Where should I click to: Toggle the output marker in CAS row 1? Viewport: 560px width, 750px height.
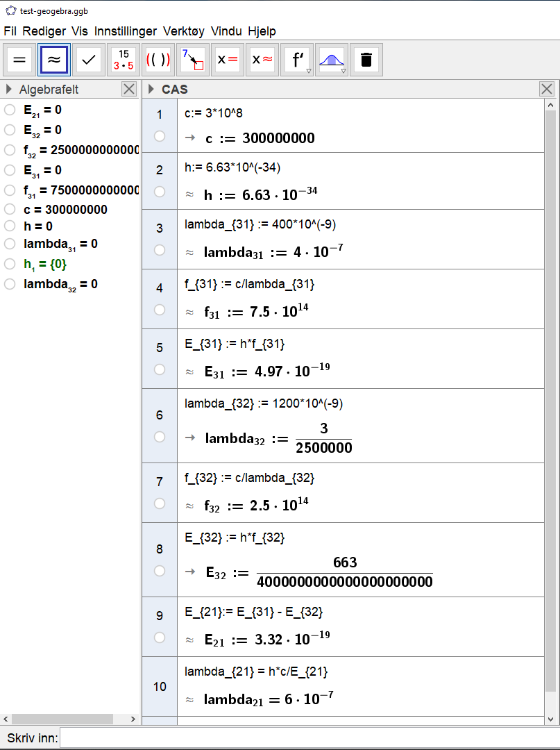(160, 136)
